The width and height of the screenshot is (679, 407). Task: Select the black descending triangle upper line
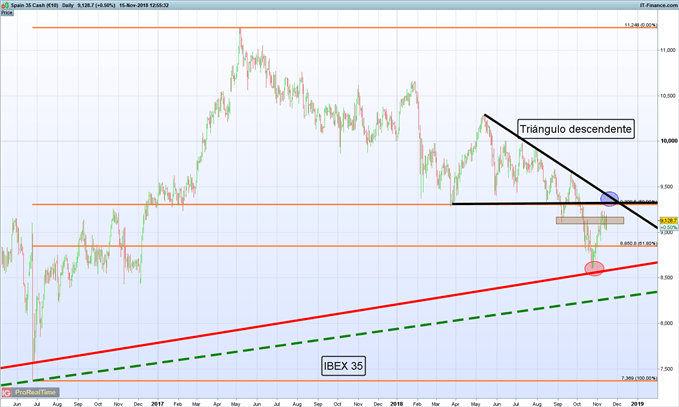pyautogui.click(x=571, y=171)
